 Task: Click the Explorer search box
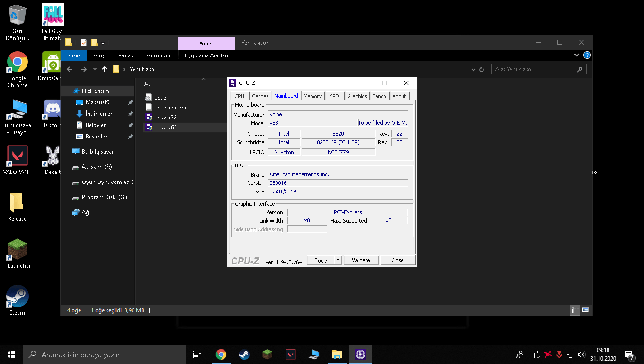539,69
